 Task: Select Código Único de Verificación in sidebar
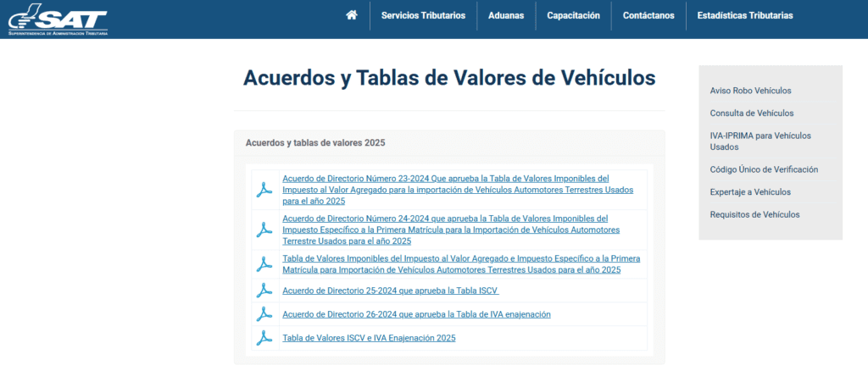[764, 169]
